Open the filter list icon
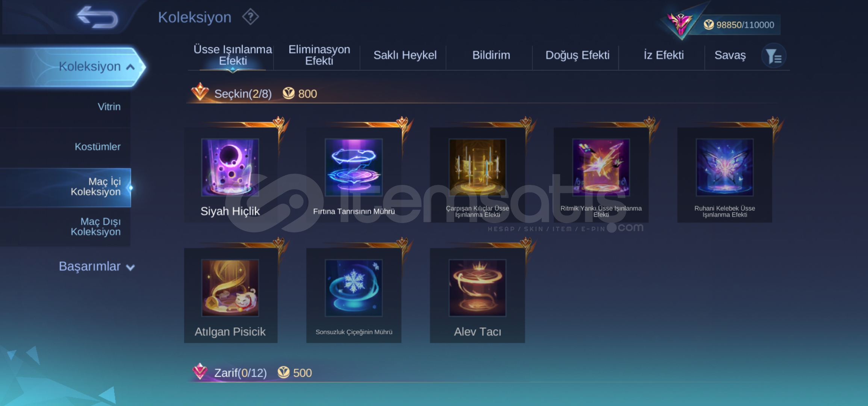This screenshot has height=406, width=868. click(x=774, y=56)
